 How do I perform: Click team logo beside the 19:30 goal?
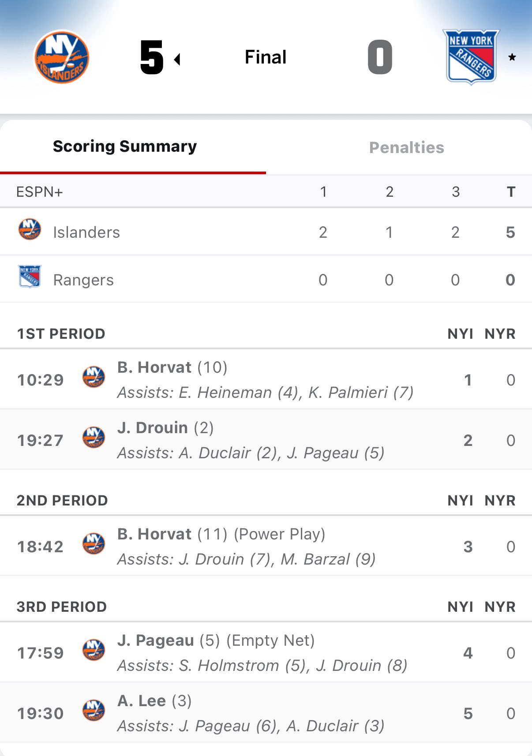pyautogui.click(x=94, y=711)
